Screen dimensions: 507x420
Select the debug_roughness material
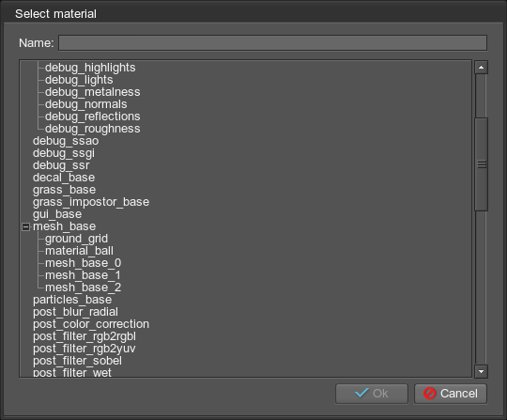coord(92,129)
